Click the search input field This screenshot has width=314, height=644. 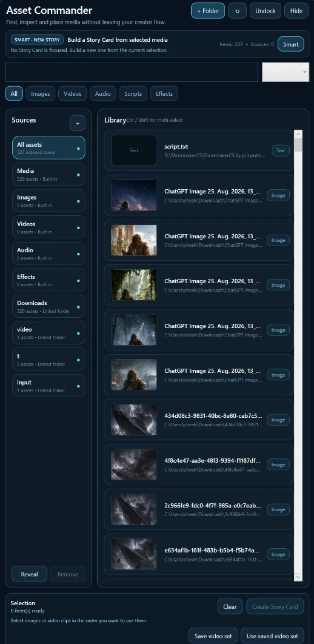tap(132, 72)
